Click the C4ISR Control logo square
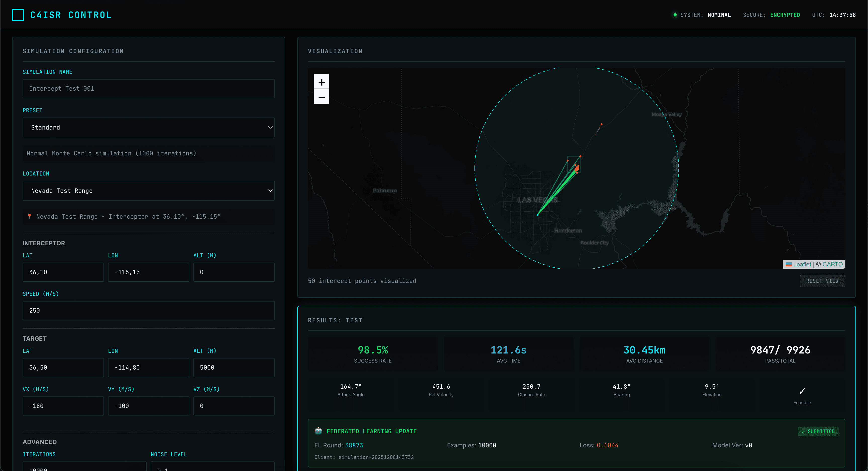Image resolution: width=868 pixels, height=471 pixels. pyautogui.click(x=18, y=15)
